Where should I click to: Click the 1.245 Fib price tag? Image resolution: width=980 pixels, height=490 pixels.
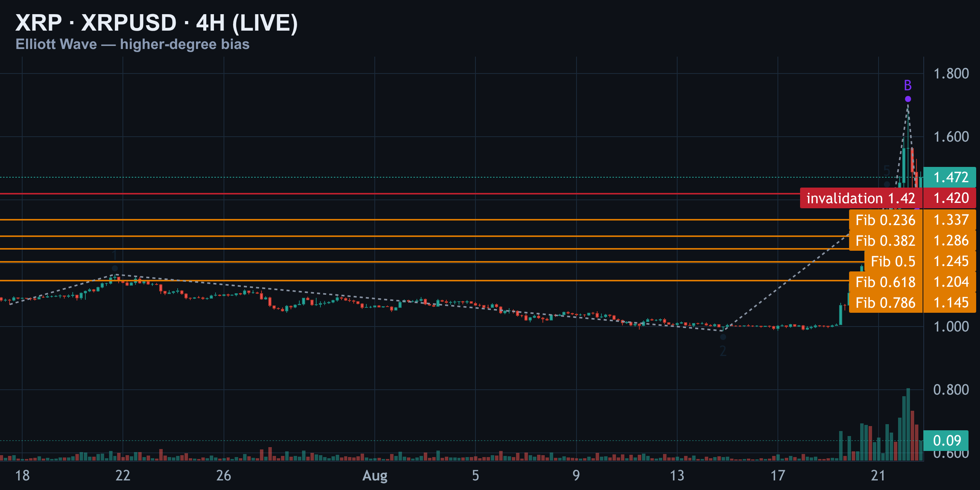(x=950, y=261)
